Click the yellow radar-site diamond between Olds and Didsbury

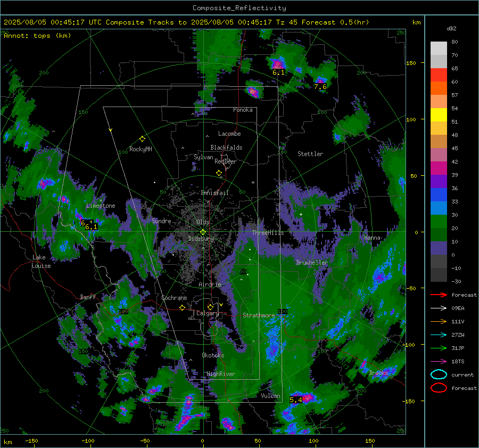click(x=203, y=232)
